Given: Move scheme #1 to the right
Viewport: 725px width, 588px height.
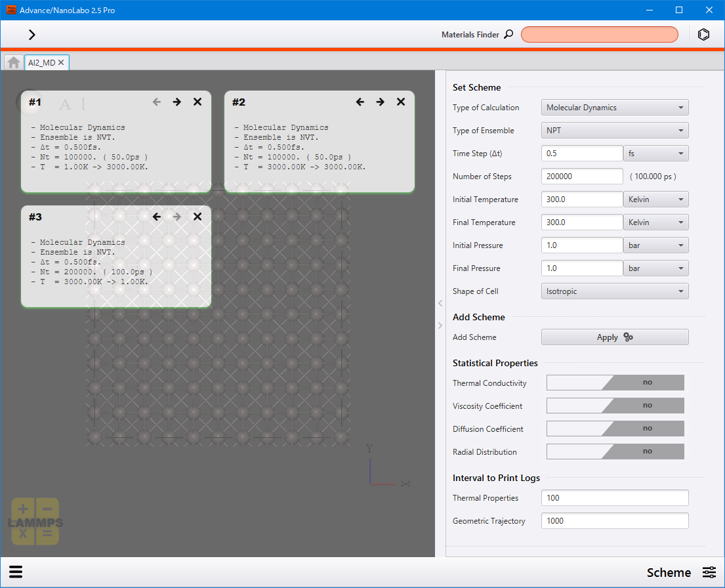Looking at the screenshot, I should tap(176, 102).
